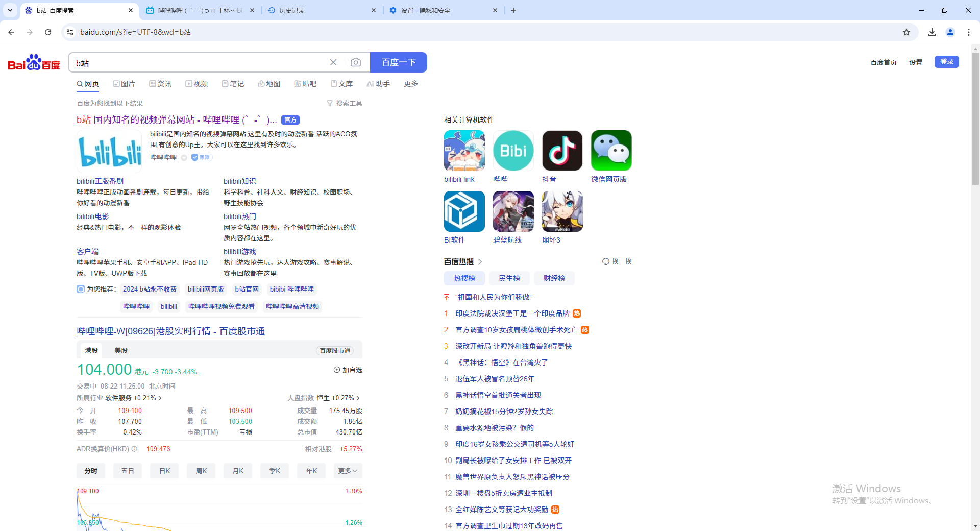Expand 大盘指数 恒生 chevron
The image size is (980, 531).
point(358,398)
